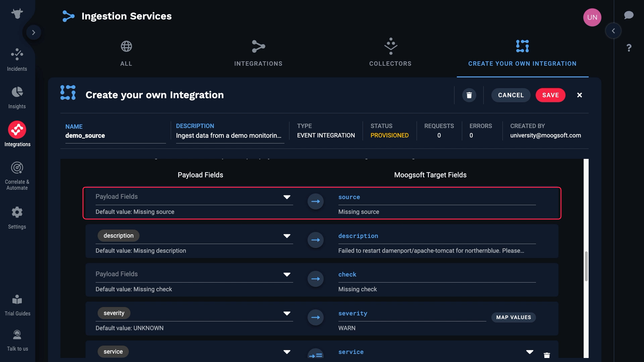
Task: Open the chat bubble icon
Action: click(629, 15)
